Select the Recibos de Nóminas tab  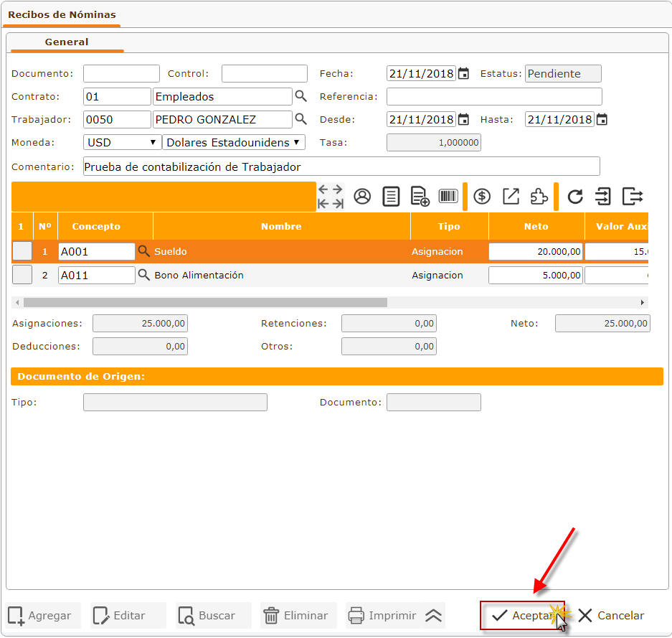click(62, 14)
